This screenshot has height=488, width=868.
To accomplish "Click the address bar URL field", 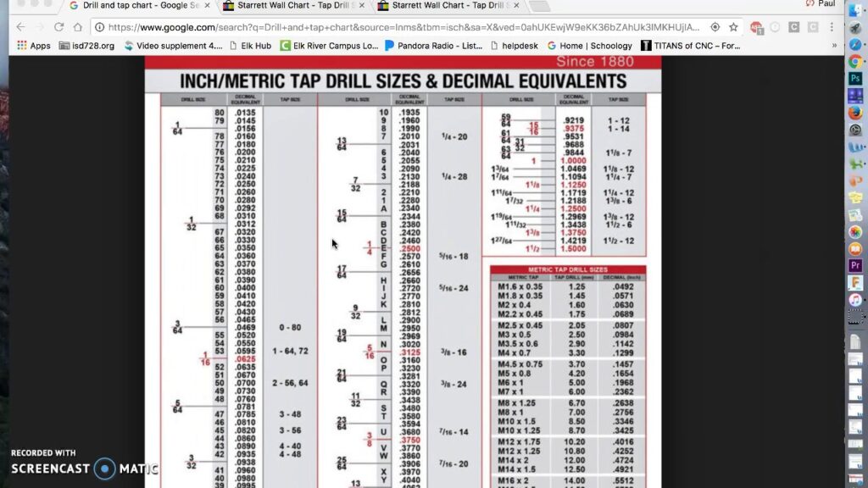I will coord(403,27).
